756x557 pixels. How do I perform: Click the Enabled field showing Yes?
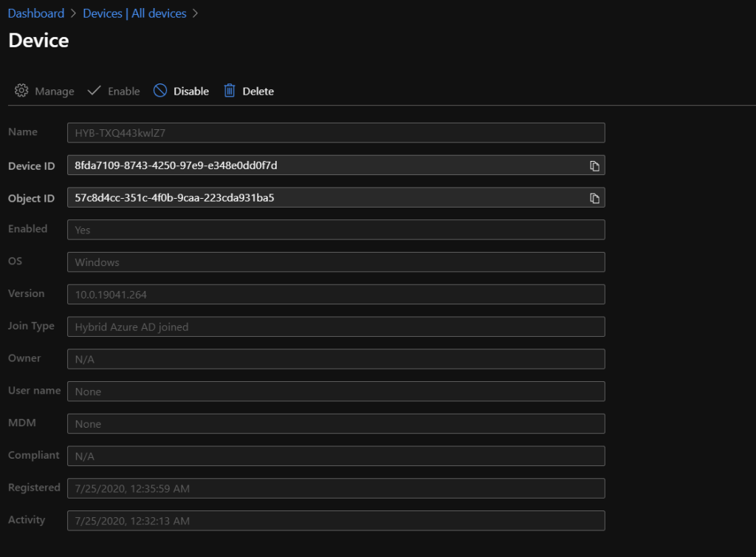tap(335, 230)
